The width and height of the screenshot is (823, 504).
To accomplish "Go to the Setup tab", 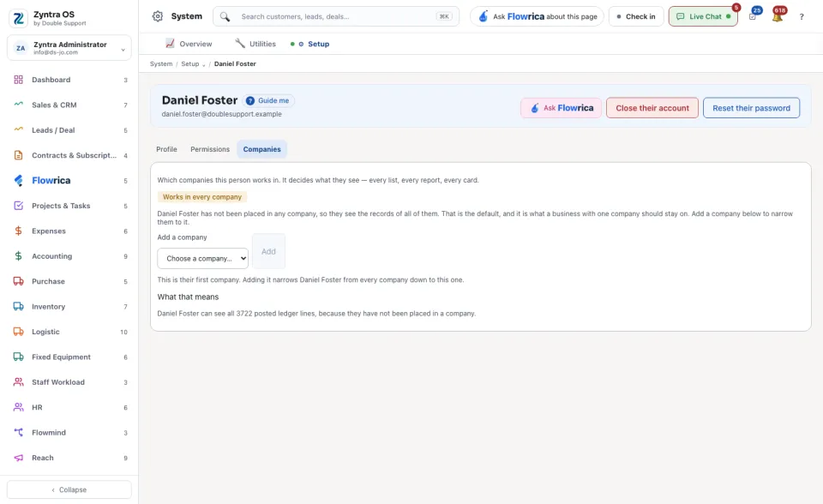I will (x=309, y=44).
